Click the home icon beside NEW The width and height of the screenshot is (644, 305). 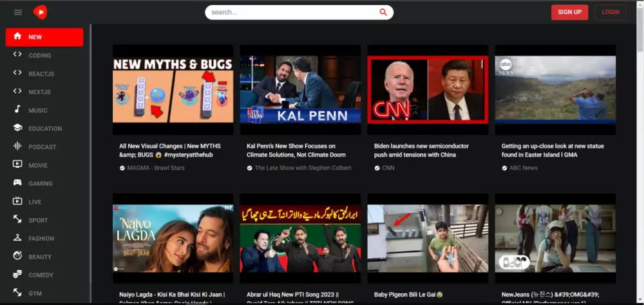coord(17,36)
